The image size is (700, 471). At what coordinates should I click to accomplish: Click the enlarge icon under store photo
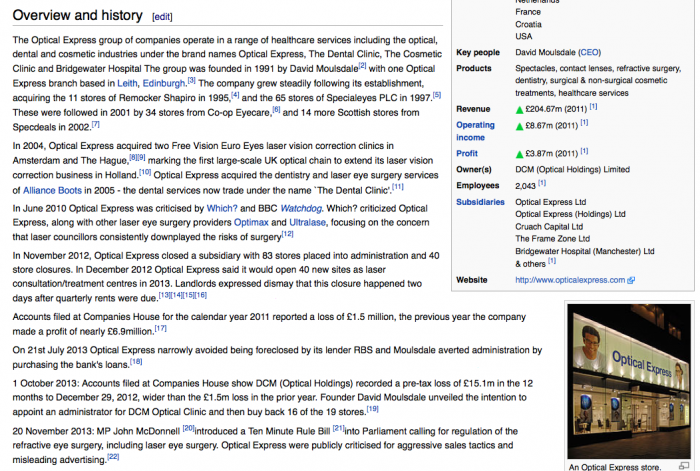[684, 466]
